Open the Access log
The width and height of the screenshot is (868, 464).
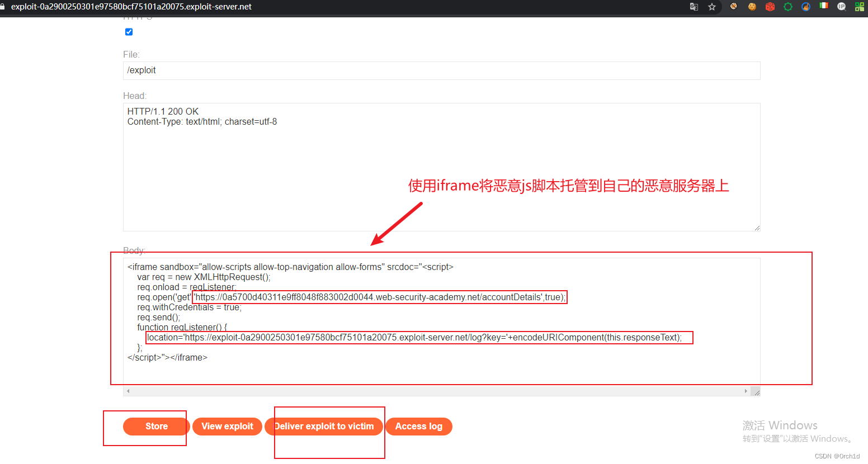tap(419, 426)
